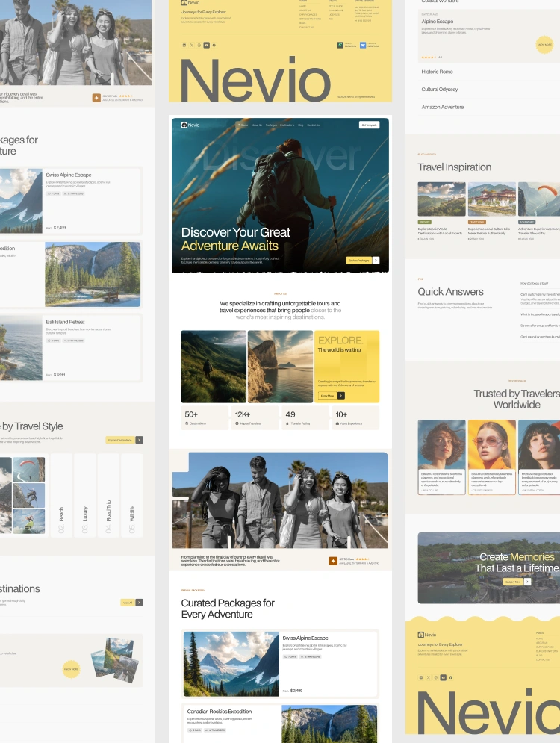Expand the 04. Road Trip travel style panel
The image size is (560, 743).
pyautogui.click(x=108, y=495)
